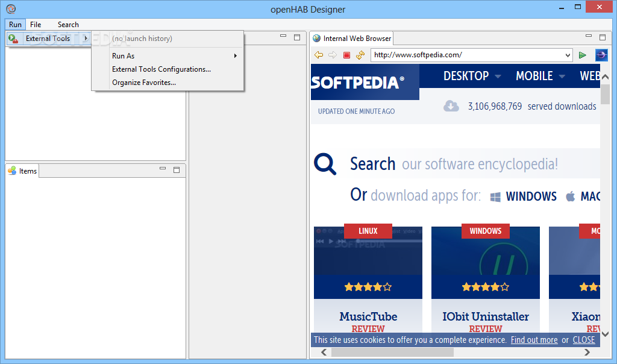Click the LINUX category badge
The width and height of the screenshot is (617, 364).
click(x=368, y=231)
